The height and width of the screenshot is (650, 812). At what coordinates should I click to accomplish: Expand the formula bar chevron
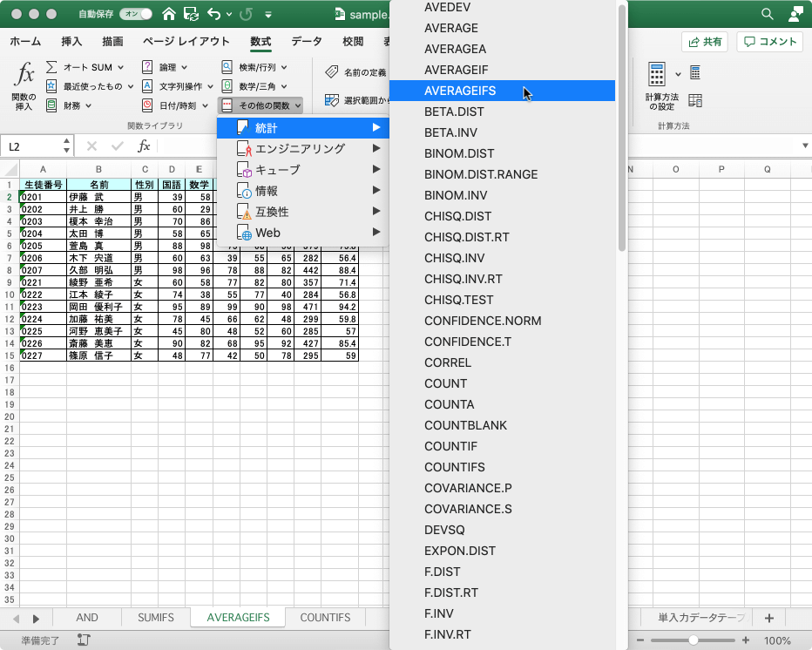coord(805,146)
